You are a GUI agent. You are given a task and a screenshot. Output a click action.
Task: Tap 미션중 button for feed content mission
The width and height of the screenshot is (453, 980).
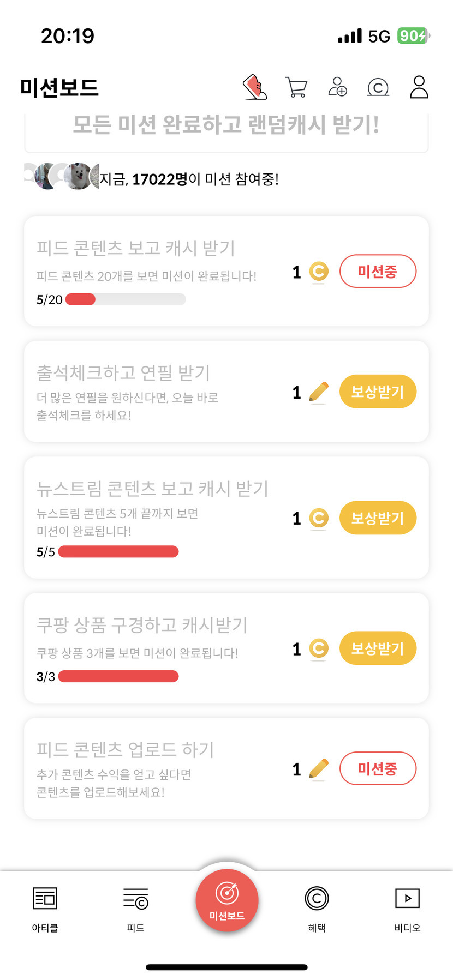[378, 271]
